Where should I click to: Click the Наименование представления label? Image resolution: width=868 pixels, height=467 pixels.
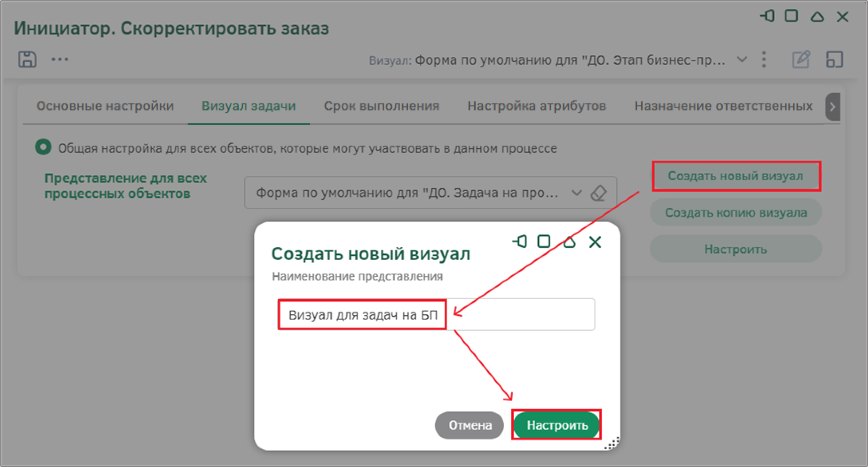click(357, 276)
